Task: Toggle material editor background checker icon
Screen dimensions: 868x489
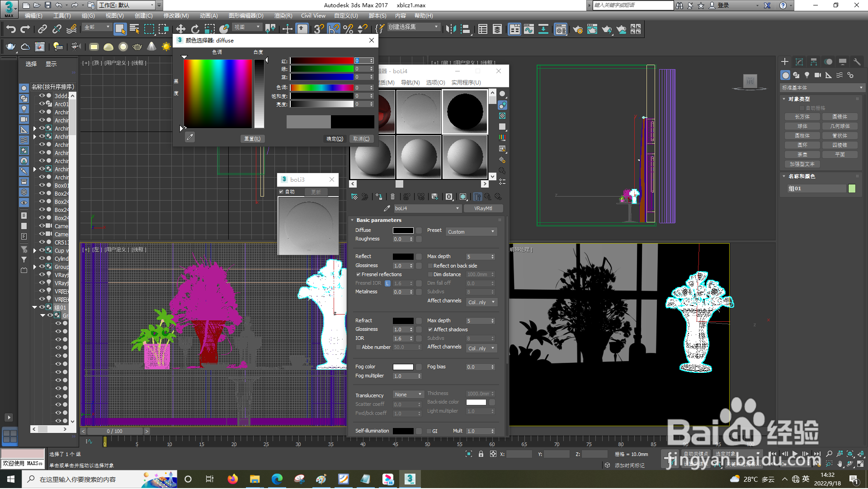Action: tap(502, 116)
